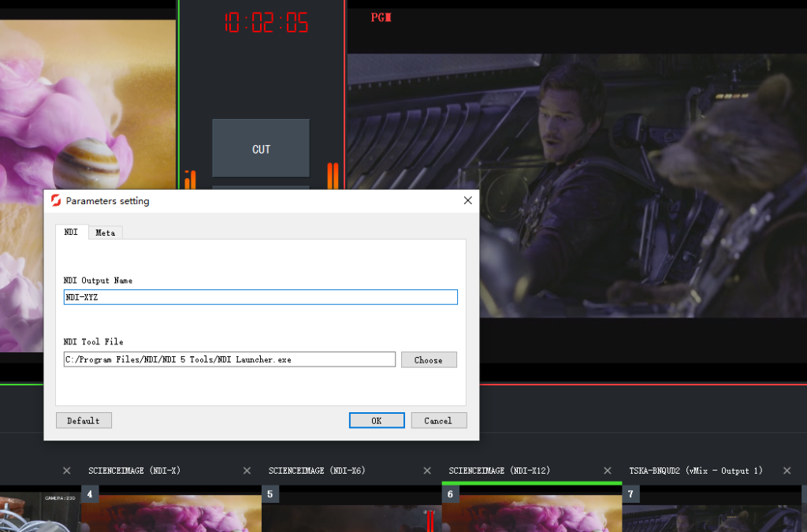
Task: Click the SCIENCEIMAGE (NDI-X12) source label
Action: [x=499, y=471]
